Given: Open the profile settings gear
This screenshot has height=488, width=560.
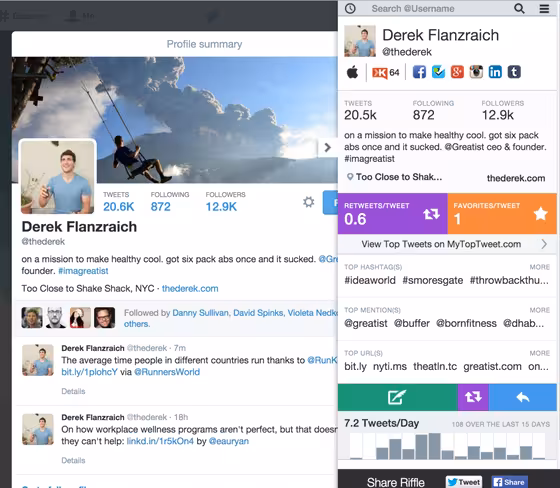Looking at the screenshot, I should pos(309,202).
